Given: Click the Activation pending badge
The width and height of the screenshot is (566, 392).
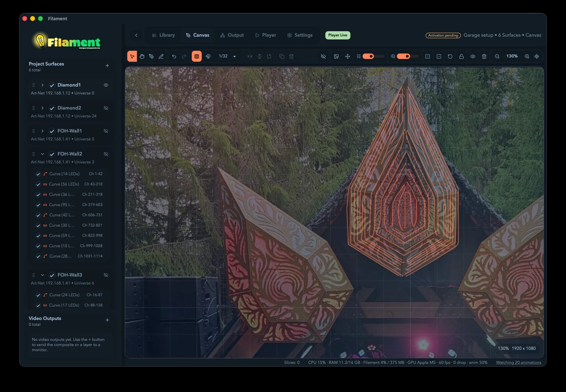Looking at the screenshot, I should point(443,35).
